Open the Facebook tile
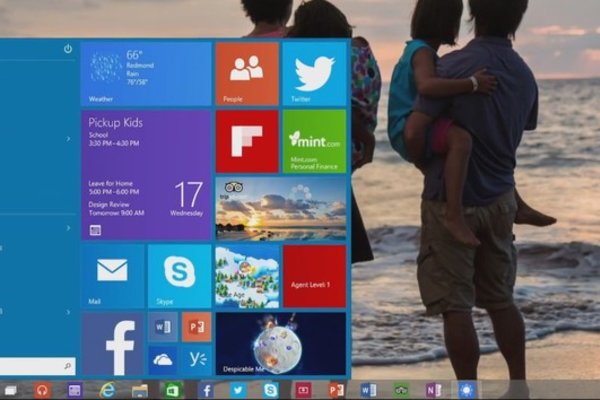 (112, 344)
